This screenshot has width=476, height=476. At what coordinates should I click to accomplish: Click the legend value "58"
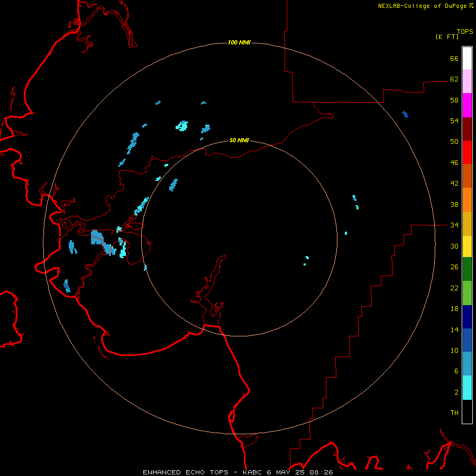tap(454, 100)
